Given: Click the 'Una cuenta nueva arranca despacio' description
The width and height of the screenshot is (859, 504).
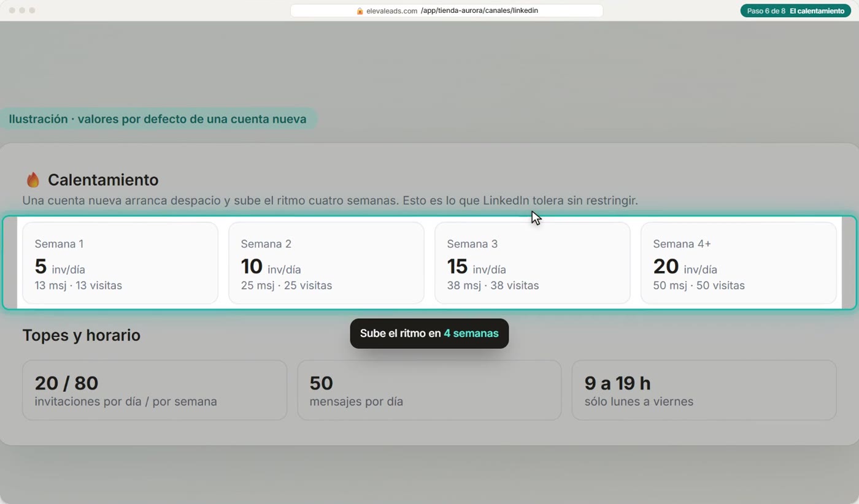Looking at the screenshot, I should tap(330, 200).
